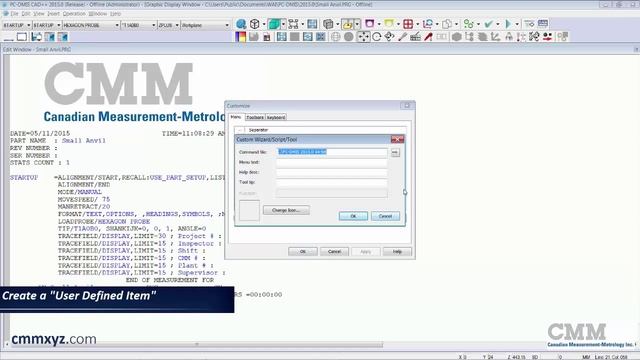
Task: Click the 3D rotate icon
Action: 390,37
